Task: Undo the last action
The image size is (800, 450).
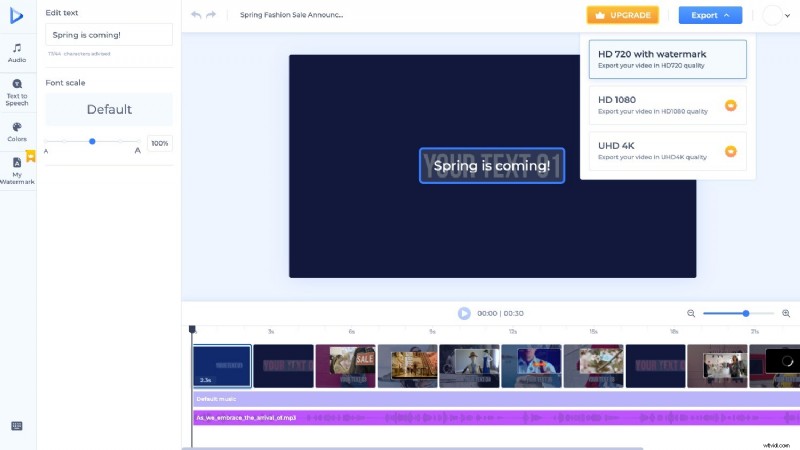Action: click(196, 15)
